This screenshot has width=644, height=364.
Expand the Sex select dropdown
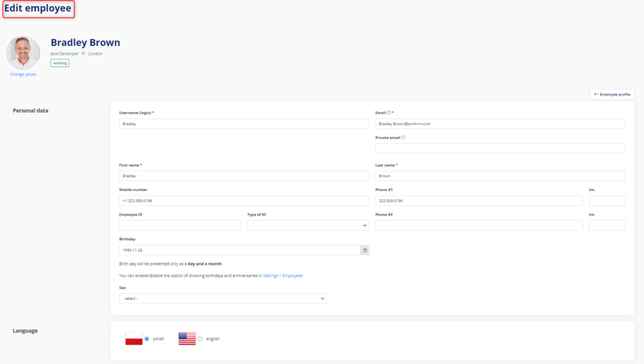[223, 298]
